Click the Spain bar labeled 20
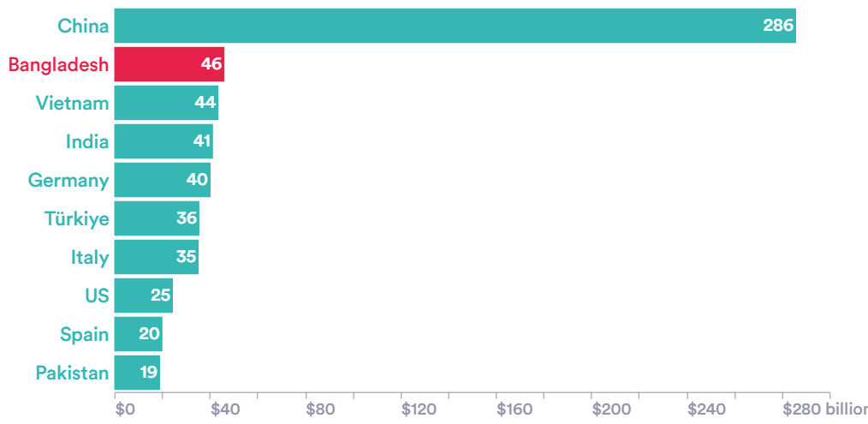Image resolution: width=868 pixels, height=424 pixels. click(x=139, y=334)
